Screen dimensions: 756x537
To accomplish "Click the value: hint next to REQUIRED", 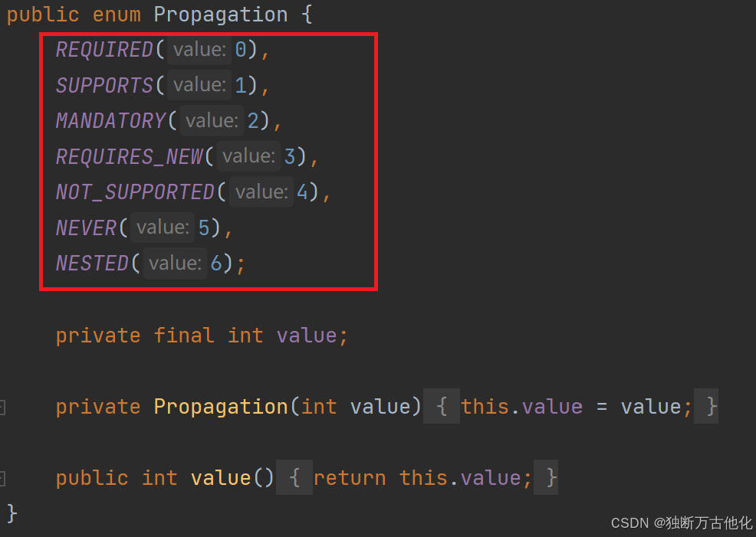I will point(199,49).
